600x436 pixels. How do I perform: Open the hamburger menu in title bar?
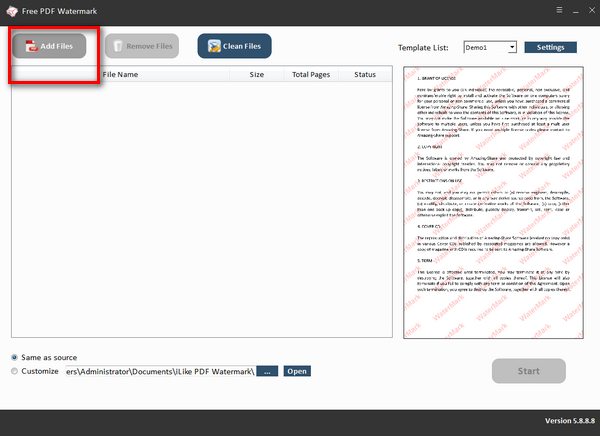pos(559,10)
